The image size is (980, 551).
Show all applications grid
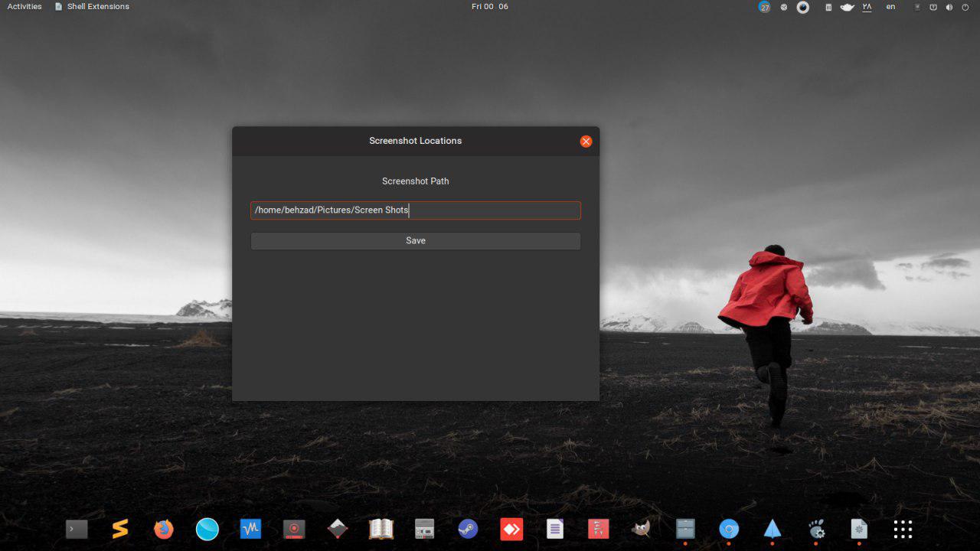point(903,529)
